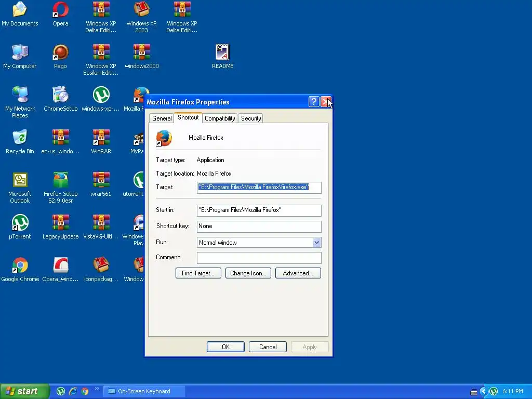This screenshot has height=399, width=532.
Task: Open the Run window mode dropdown
Action: coord(316,242)
